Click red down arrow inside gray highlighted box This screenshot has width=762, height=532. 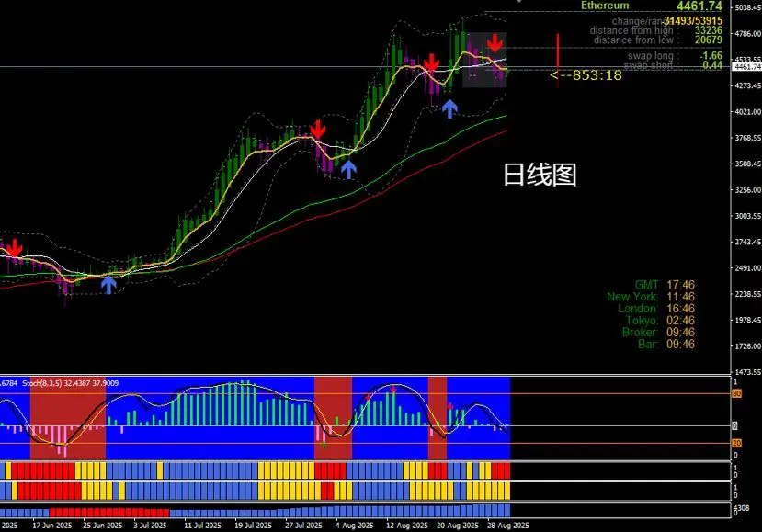(495, 43)
